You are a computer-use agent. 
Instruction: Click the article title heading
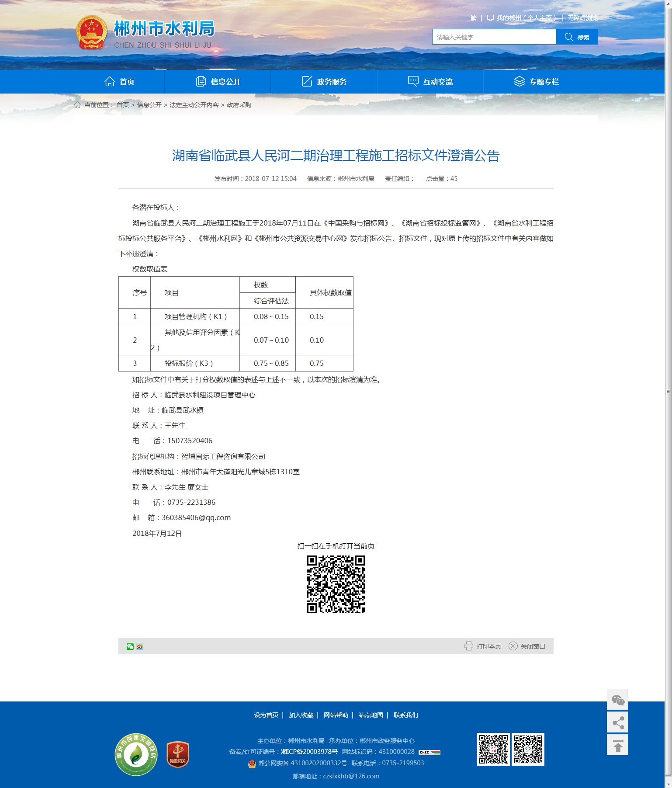[x=336, y=156]
